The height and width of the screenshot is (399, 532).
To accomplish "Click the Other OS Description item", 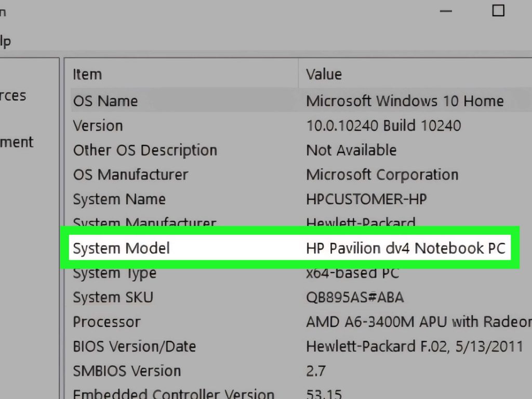I will point(145,150).
